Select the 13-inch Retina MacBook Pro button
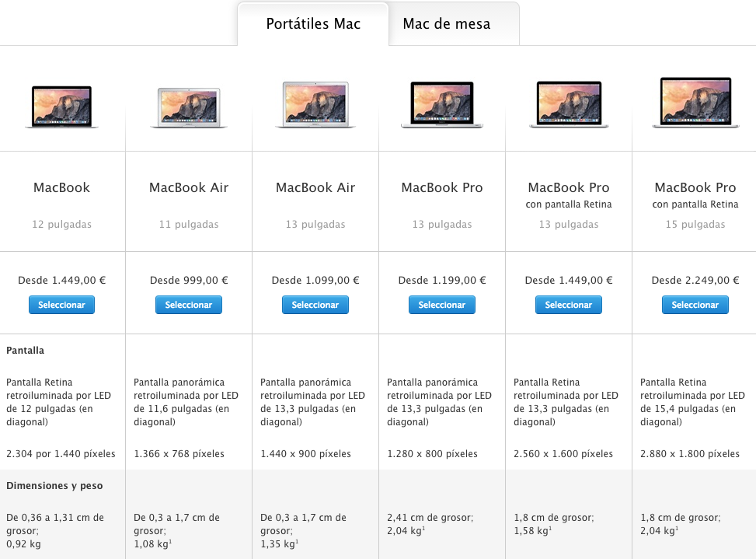Viewport: 756px width, 559px height. pyautogui.click(x=569, y=305)
